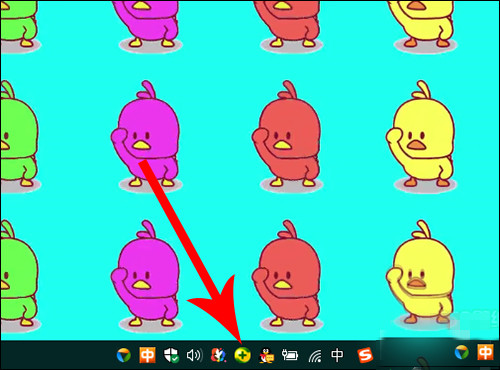Click the green duck in the middle row
The height and width of the screenshot is (370, 500).
point(19,135)
